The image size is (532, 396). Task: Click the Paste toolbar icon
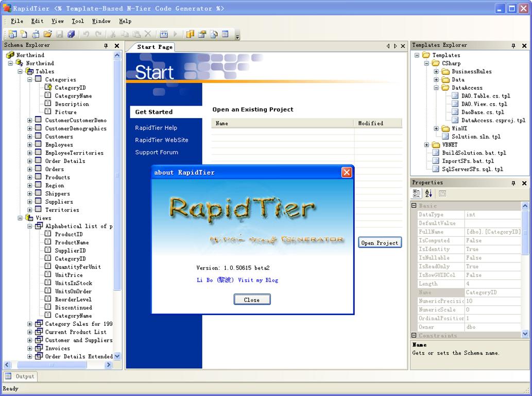point(136,34)
